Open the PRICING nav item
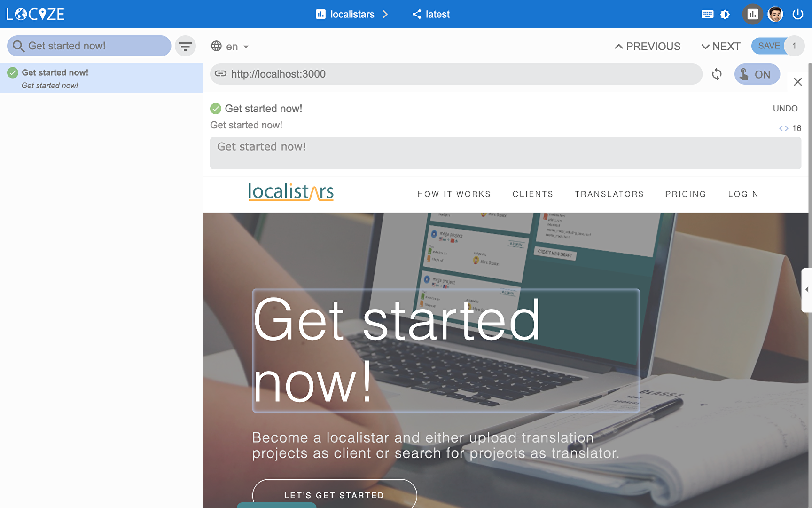The image size is (812, 508). tap(686, 194)
